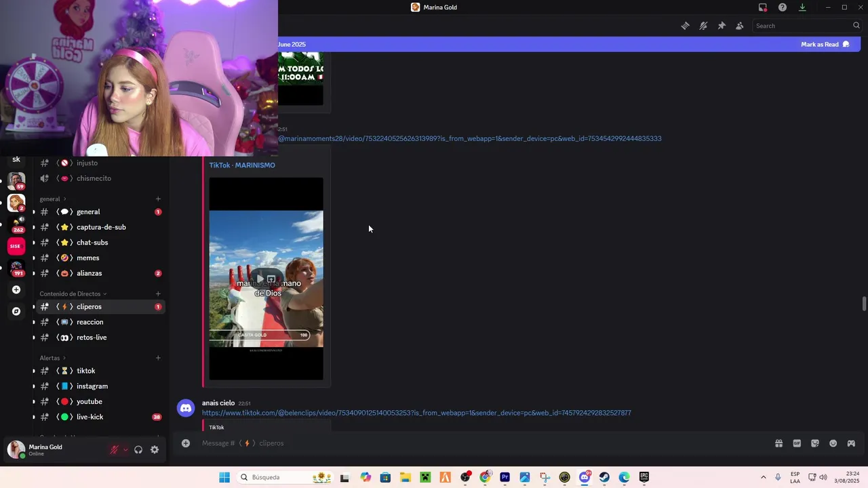Focus the Search field in Discord header
Screen dimensions: 868x488
[x=807, y=26]
